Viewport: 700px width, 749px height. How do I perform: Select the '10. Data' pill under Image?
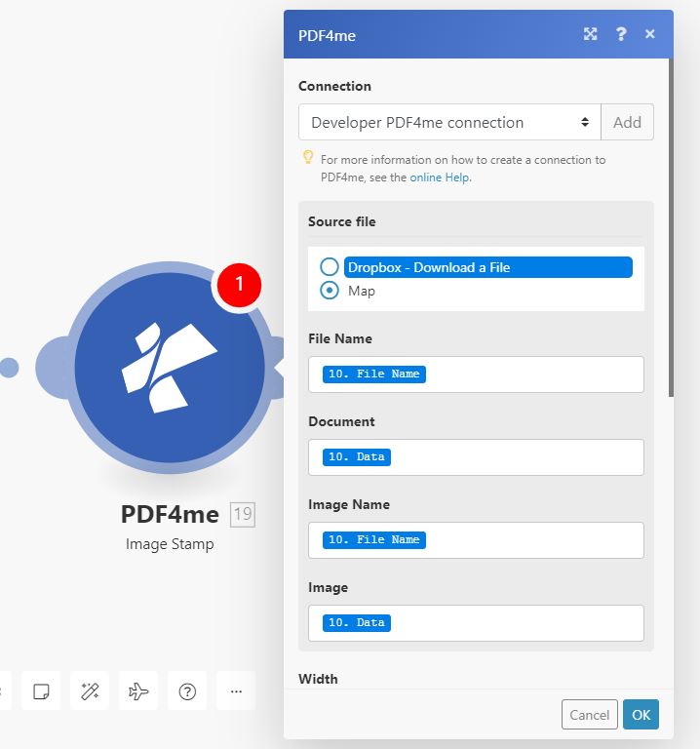click(357, 623)
